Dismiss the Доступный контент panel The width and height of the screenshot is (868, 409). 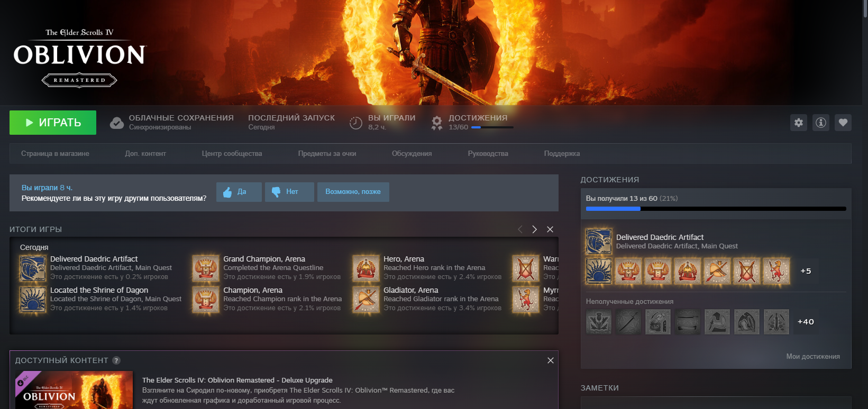(551, 360)
